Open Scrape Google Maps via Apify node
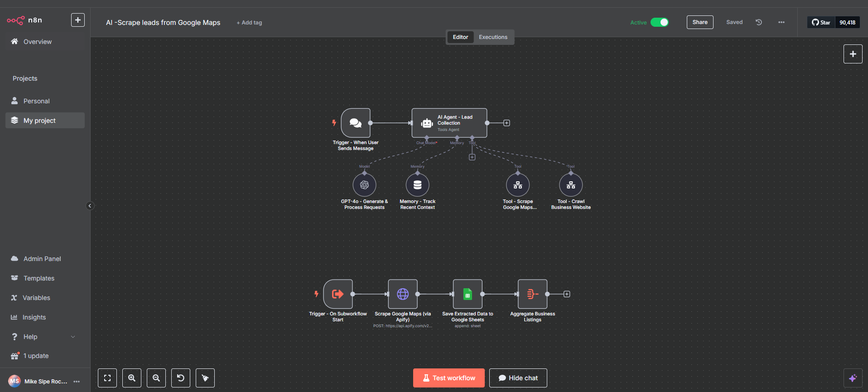Image resolution: width=868 pixels, height=392 pixels. click(403, 294)
